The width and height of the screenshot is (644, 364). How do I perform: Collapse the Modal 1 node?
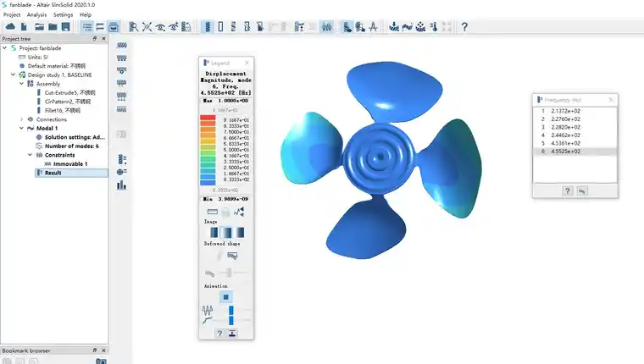point(22,129)
